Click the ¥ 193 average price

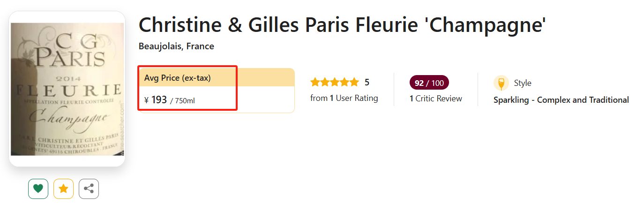point(156,100)
